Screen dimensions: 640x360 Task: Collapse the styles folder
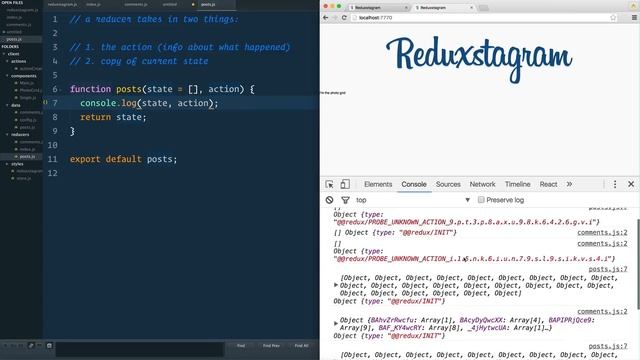(x=7, y=164)
